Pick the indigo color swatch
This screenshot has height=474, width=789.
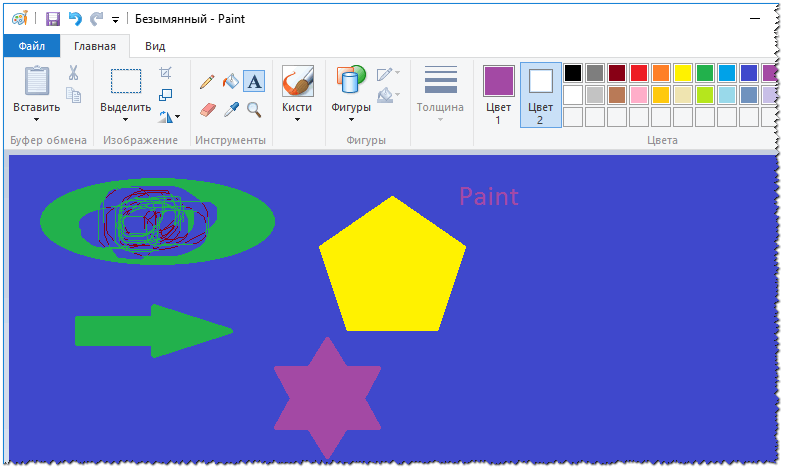click(749, 73)
